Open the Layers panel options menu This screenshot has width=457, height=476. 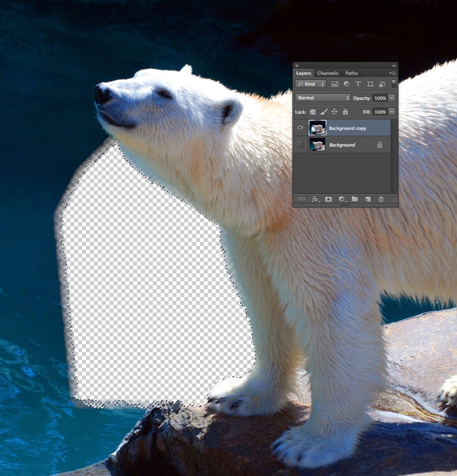click(392, 73)
